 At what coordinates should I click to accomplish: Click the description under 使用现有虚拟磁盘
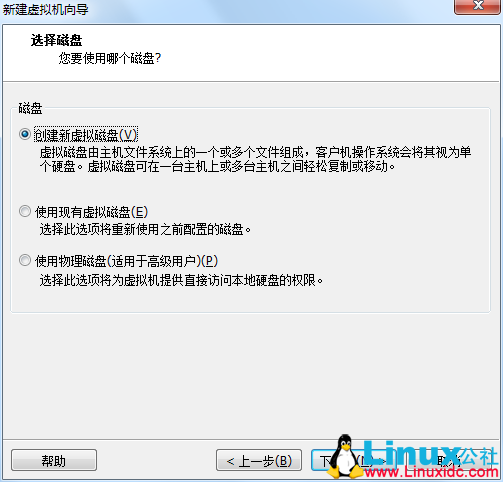click(x=145, y=229)
